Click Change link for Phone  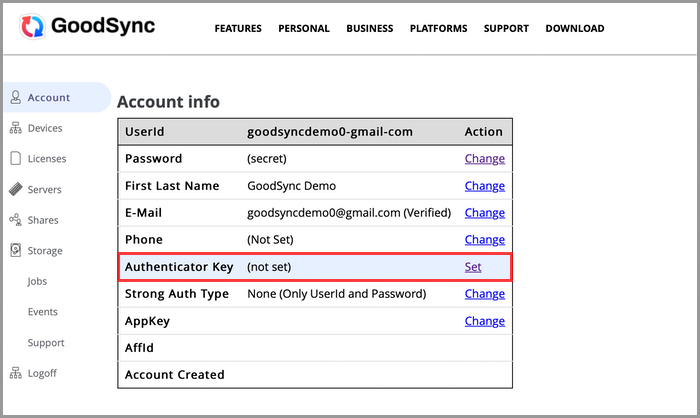point(485,240)
